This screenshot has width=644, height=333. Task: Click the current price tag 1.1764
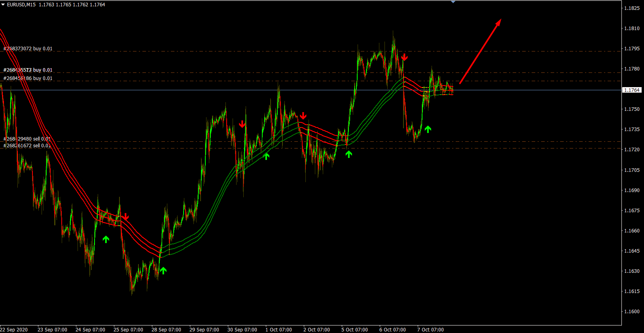point(632,90)
